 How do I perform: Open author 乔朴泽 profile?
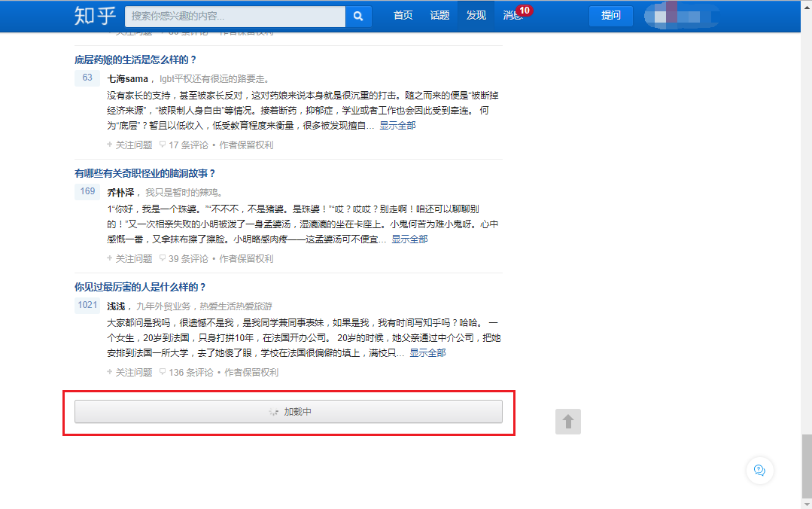(x=120, y=193)
